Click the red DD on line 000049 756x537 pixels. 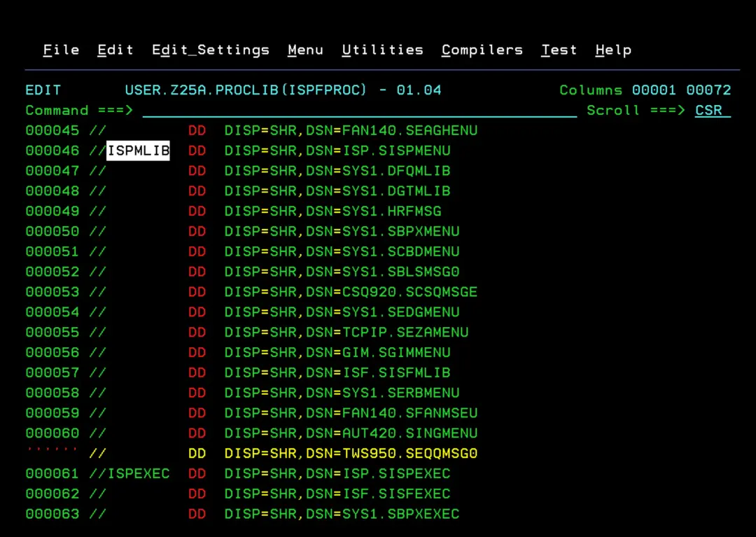tap(197, 211)
